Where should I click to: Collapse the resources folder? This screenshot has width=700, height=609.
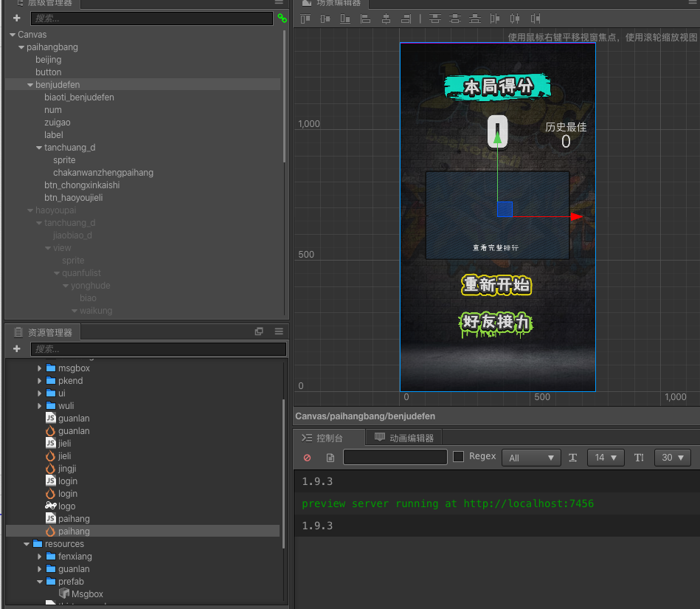pyautogui.click(x=27, y=544)
